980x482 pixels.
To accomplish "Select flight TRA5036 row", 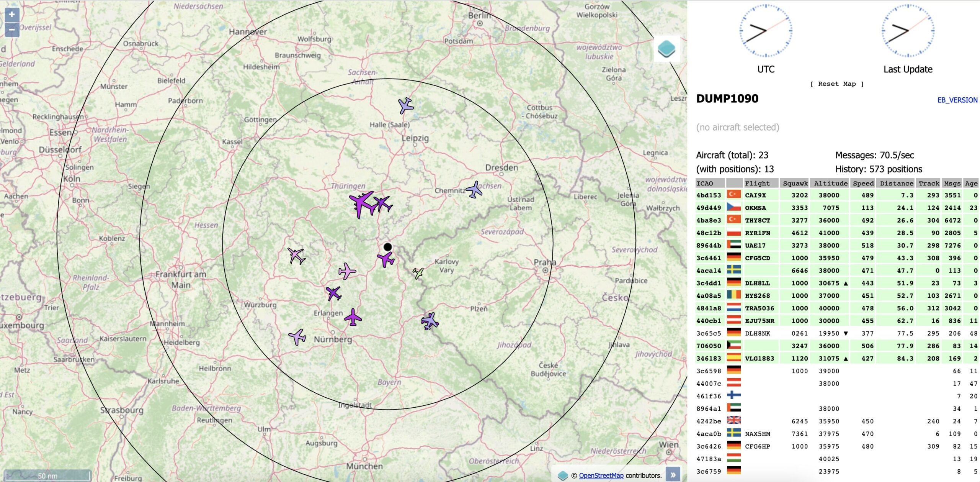I will 837,308.
